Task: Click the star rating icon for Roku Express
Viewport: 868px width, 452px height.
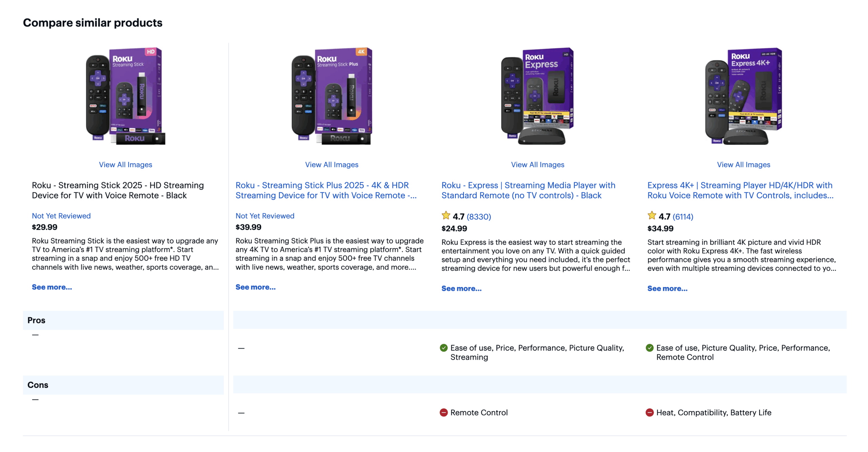Action: click(446, 215)
